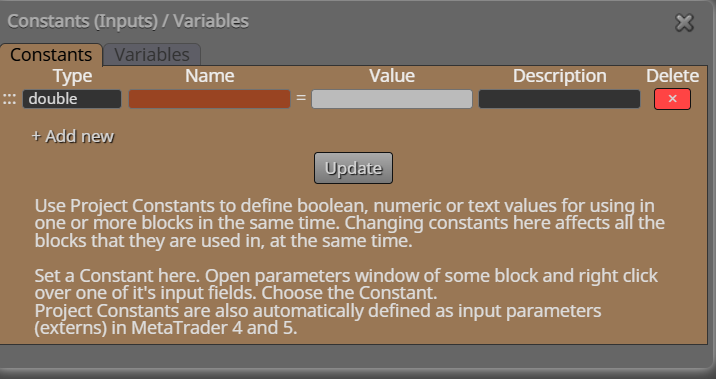The width and height of the screenshot is (716, 379).
Task: Add a new constant via '+ Add new'
Action: (x=73, y=136)
